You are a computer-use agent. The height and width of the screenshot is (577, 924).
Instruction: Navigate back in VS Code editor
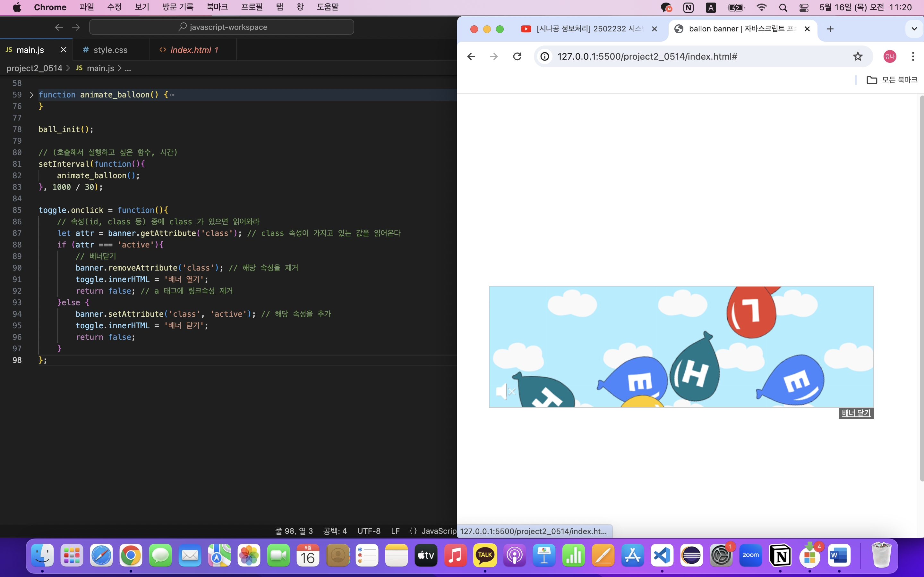tap(59, 27)
